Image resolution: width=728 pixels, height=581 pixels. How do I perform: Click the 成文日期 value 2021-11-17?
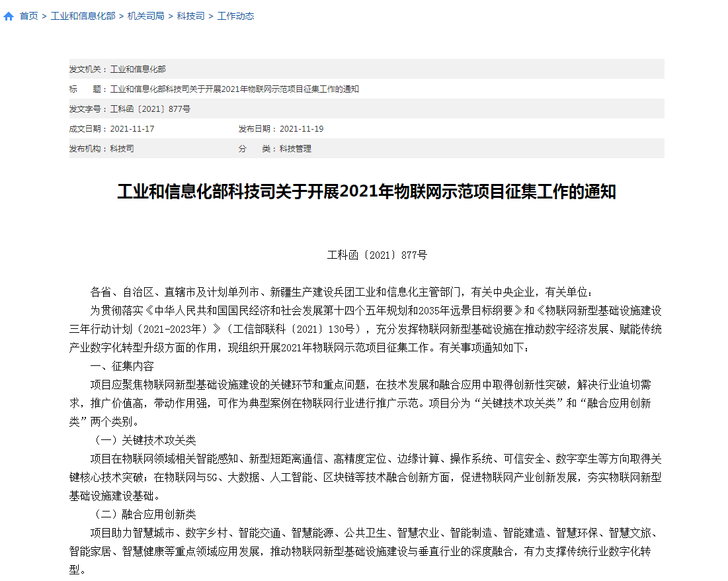[x=132, y=129]
